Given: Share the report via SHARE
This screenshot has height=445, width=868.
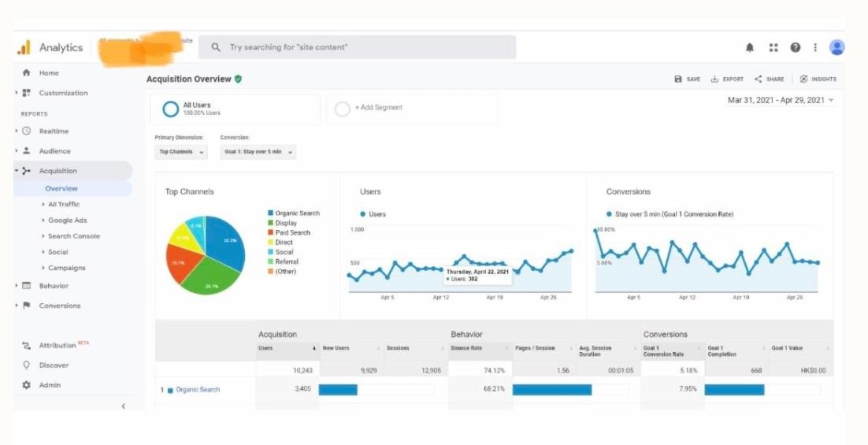Looking at the screenshot, I should (x=770, y=79).
